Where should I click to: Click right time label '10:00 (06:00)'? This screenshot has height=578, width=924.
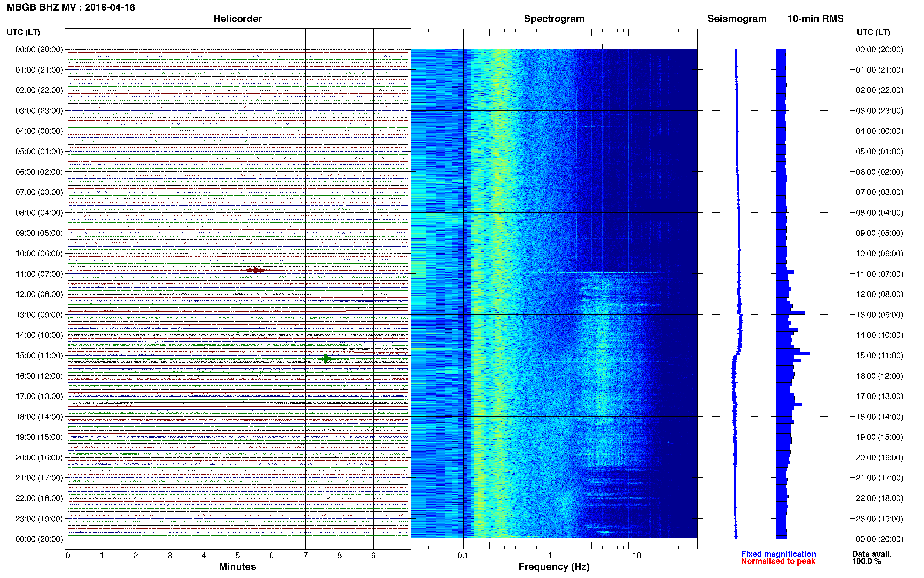point(879,253)
